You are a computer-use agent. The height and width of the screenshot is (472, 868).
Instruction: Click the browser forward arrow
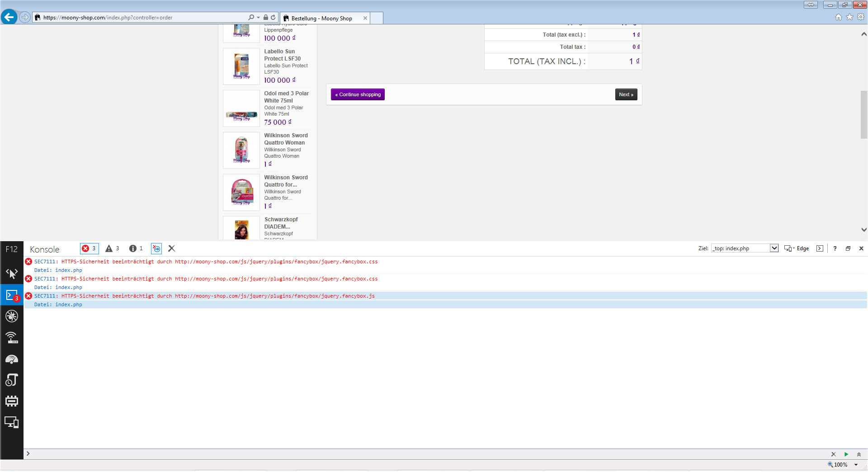pyautogui.click(x=25, y=17)
